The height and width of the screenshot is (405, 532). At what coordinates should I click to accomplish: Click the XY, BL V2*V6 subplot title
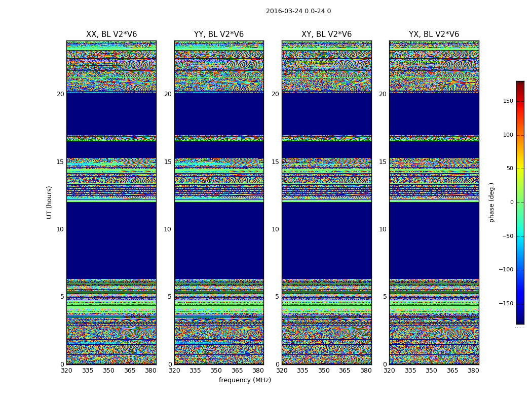tap(326, 34)
